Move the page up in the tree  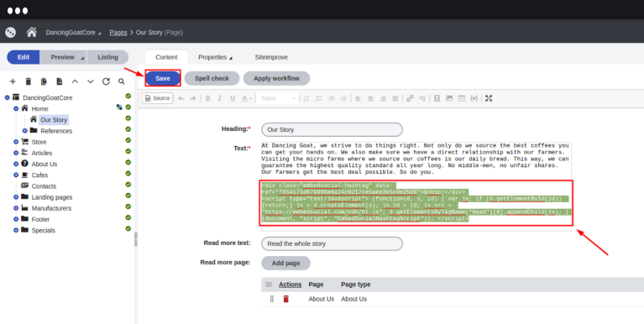click(x=75, y=81)
